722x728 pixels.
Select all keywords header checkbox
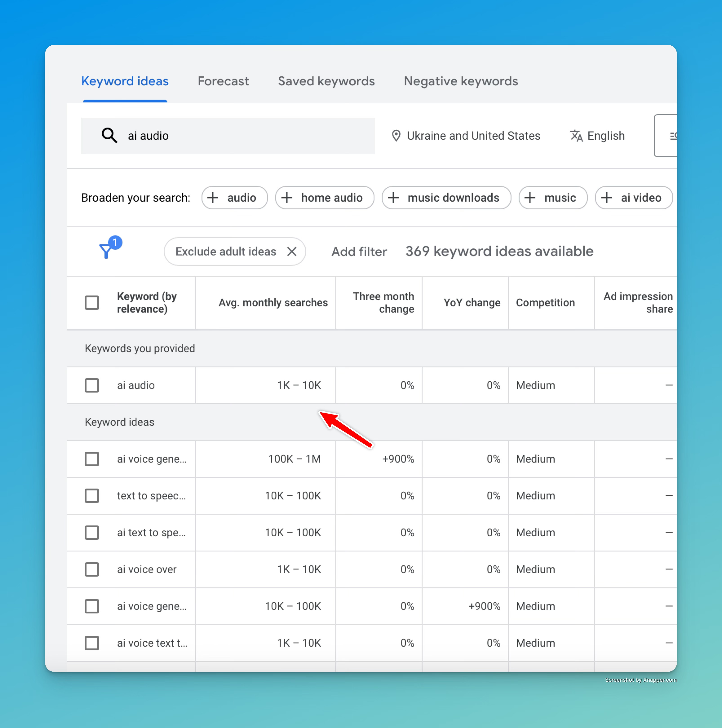92,303
